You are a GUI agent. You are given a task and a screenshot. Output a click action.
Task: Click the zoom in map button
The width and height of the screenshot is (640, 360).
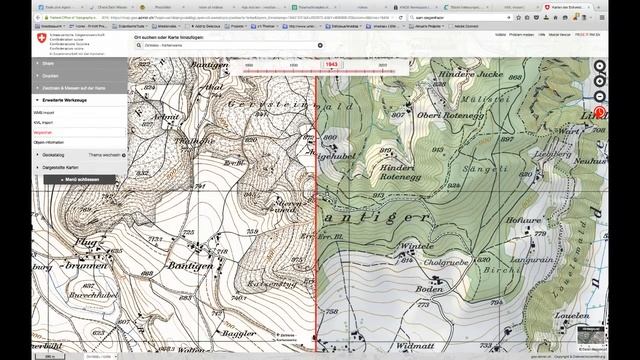(x=599, y=81)
